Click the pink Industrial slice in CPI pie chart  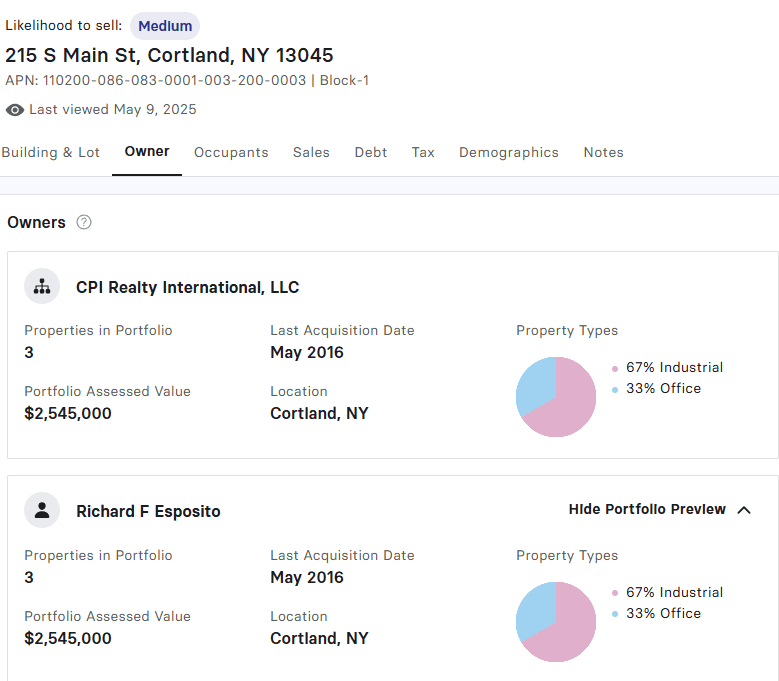point(565,405)
